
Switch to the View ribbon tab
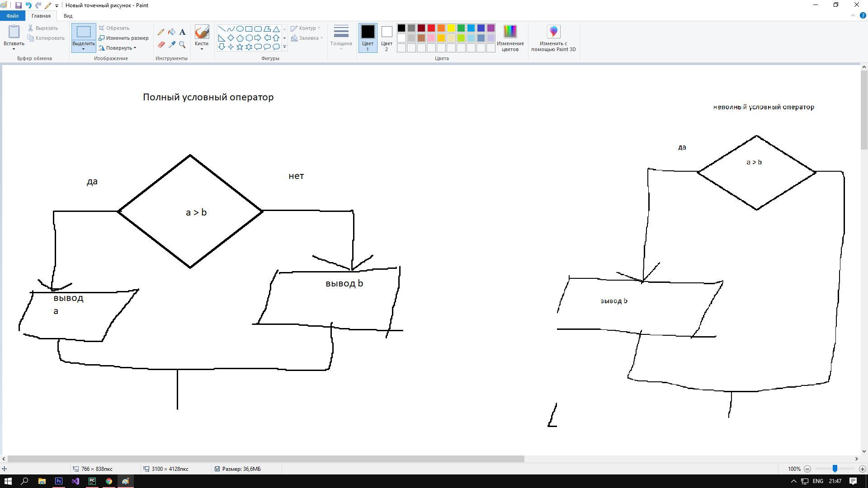click(x=68, y=16)
